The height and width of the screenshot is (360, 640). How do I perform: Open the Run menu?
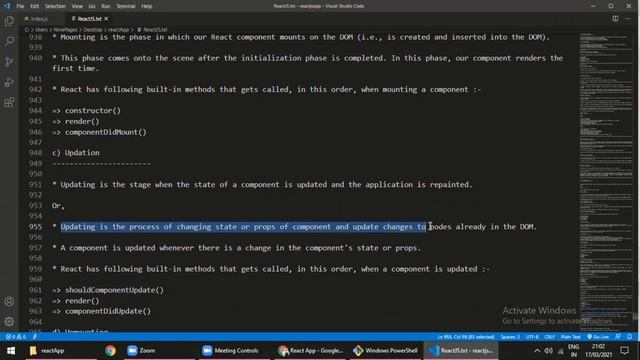106,6
